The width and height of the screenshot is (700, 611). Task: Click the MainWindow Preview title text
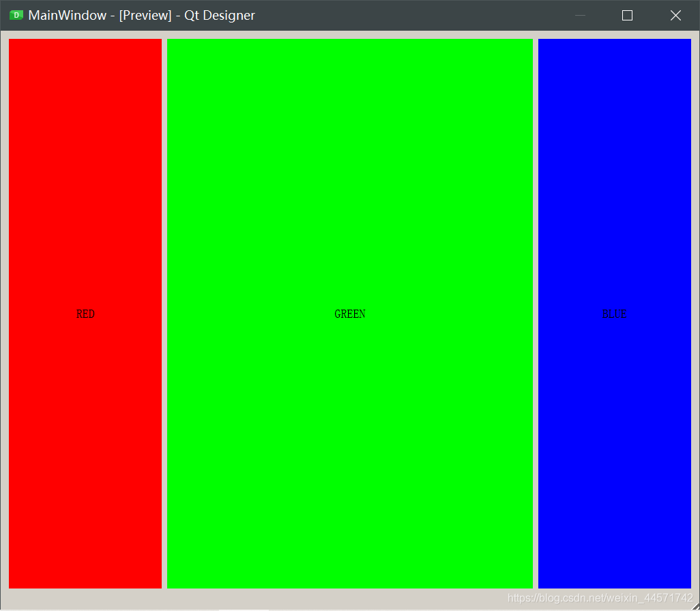(141, 15)
